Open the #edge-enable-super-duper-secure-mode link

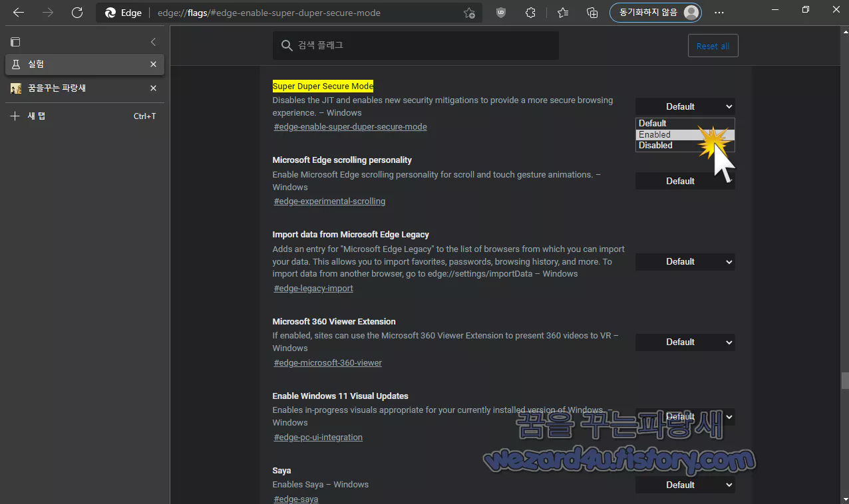[x=351, y=127]
